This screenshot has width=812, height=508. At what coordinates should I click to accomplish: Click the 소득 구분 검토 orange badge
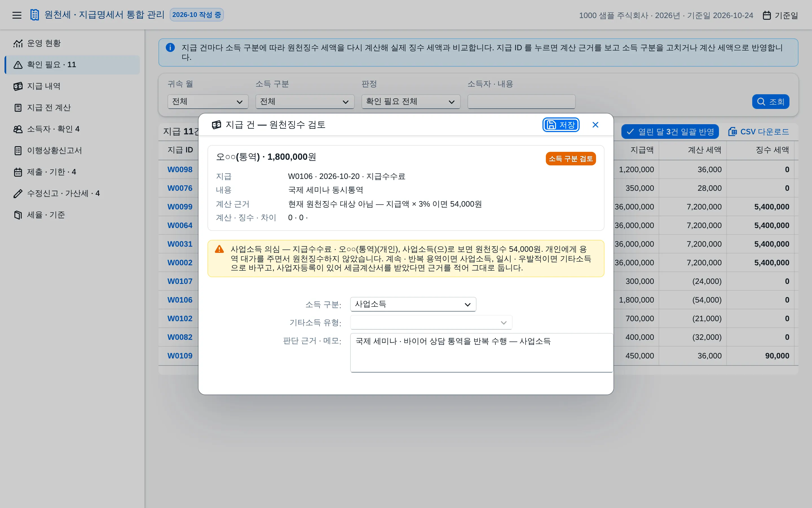pos(571,159)
